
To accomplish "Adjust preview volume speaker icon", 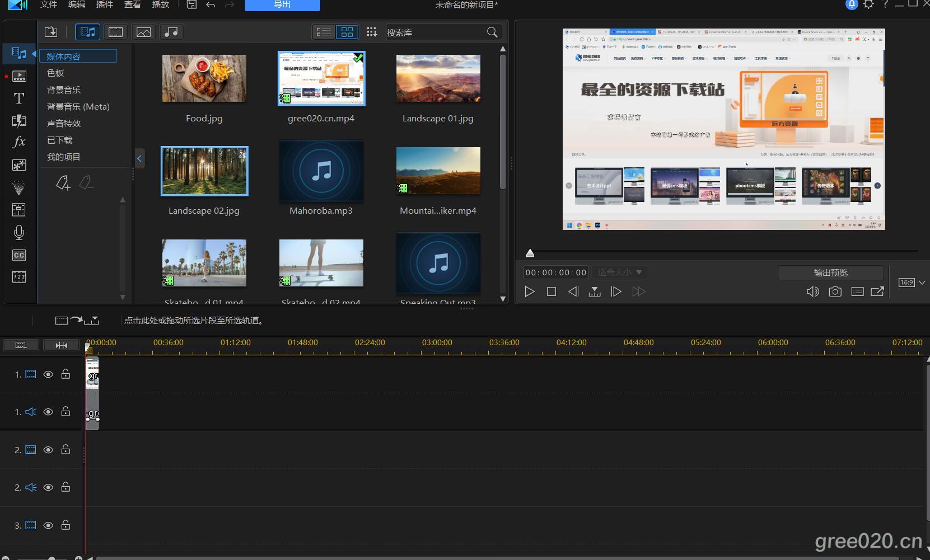I will pyautogui.click(x=812, y=291).
